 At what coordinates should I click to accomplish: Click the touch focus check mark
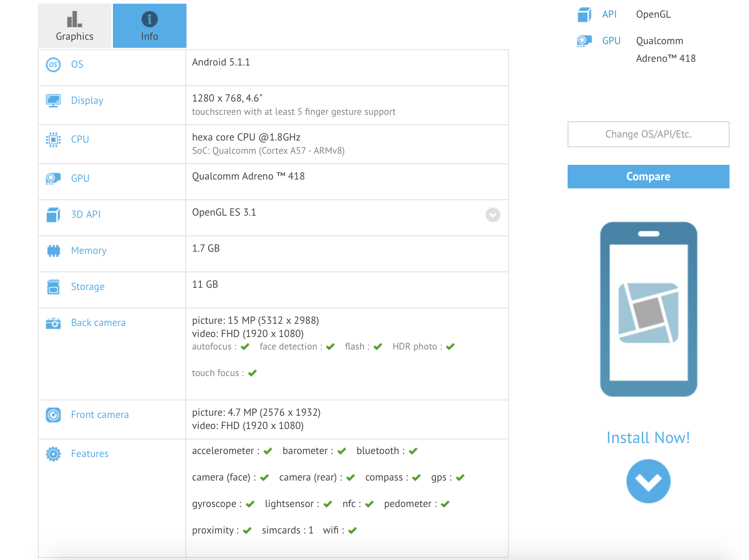(x=252, y=373)
